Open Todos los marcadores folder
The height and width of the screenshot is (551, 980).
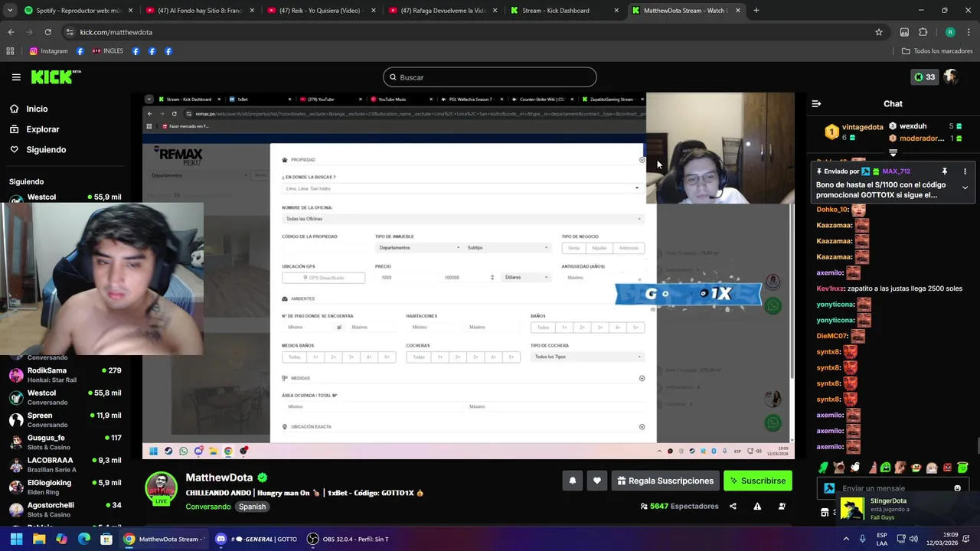tap(937, 51)
